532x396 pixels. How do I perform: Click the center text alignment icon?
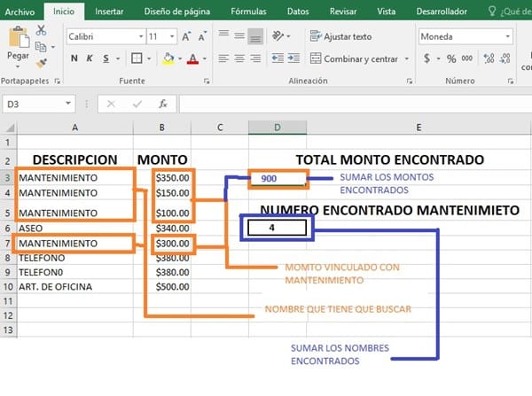(239, 58)
